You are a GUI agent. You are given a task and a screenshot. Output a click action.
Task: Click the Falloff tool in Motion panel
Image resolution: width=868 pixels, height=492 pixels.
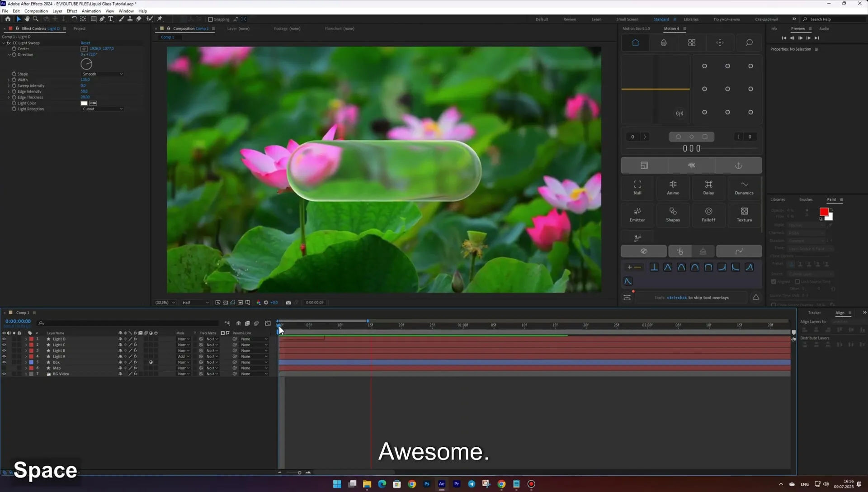point(708,215)
